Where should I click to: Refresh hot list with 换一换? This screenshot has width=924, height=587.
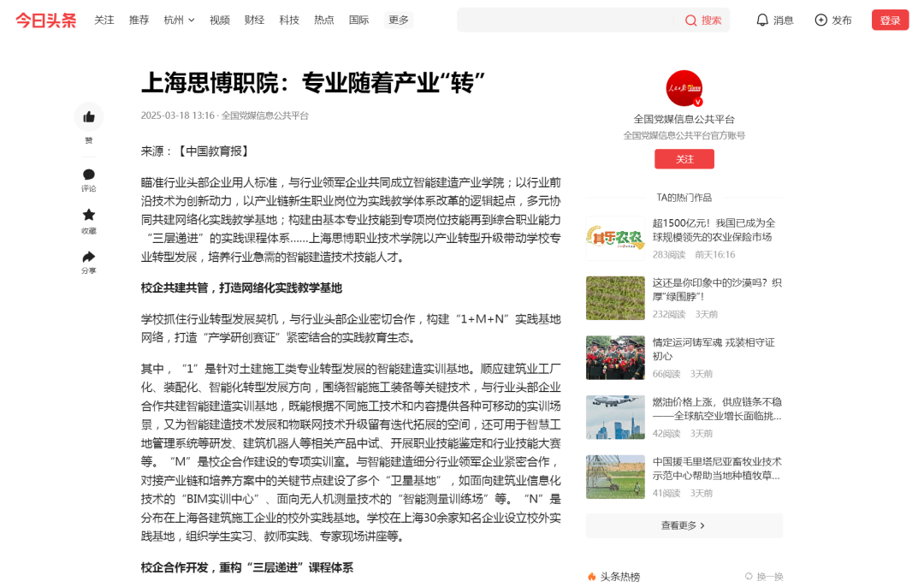pos(764,577)
